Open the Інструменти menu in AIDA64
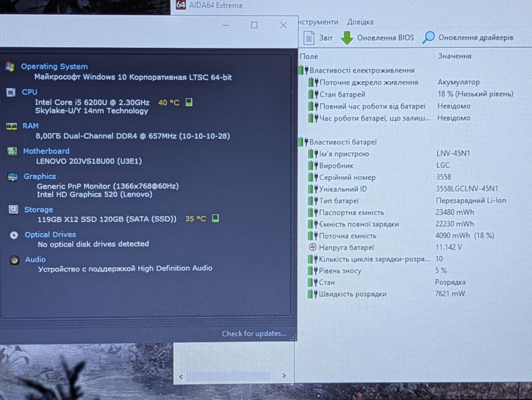 318,22
